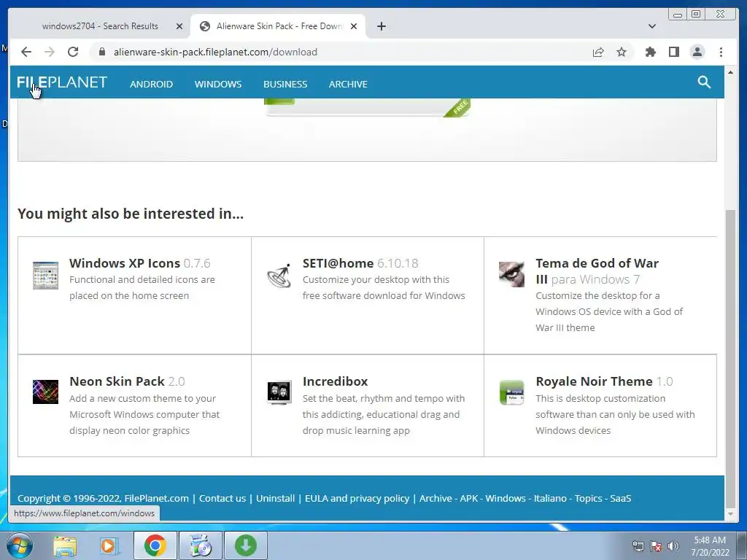Open the Neon Skin Pack thumbnail
This screenshot has height=560, width=747.
[x=46, y=392]
